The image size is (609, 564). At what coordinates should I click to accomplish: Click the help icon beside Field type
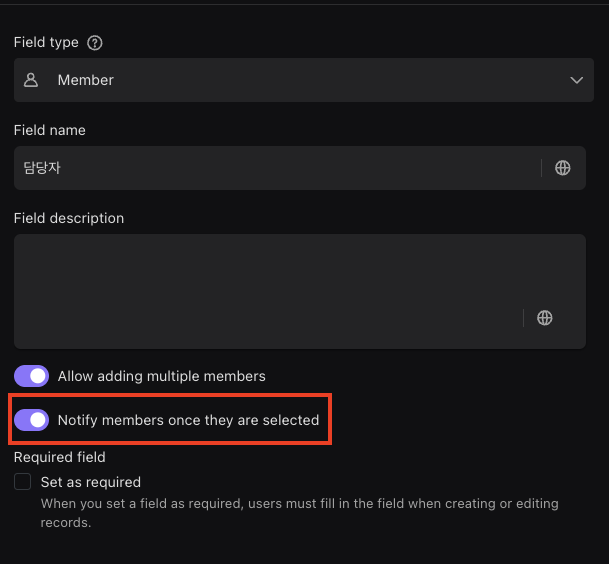pyautogui.click(x=95, y=43)
